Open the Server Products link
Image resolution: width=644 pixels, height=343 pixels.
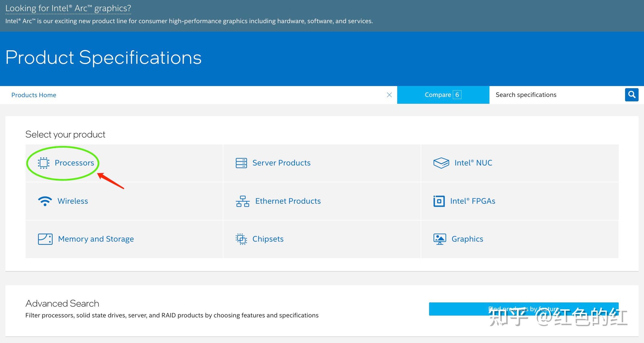click(281, 163)
